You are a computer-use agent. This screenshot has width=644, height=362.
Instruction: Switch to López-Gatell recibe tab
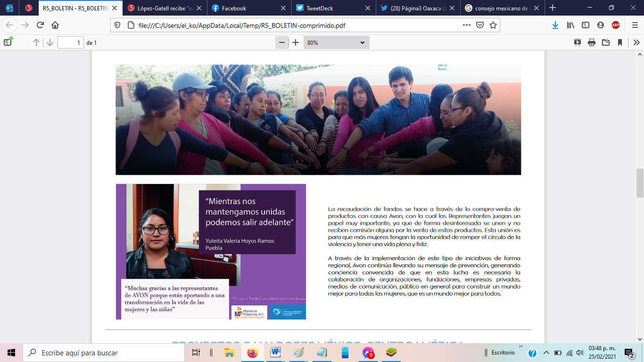(164, 8)
